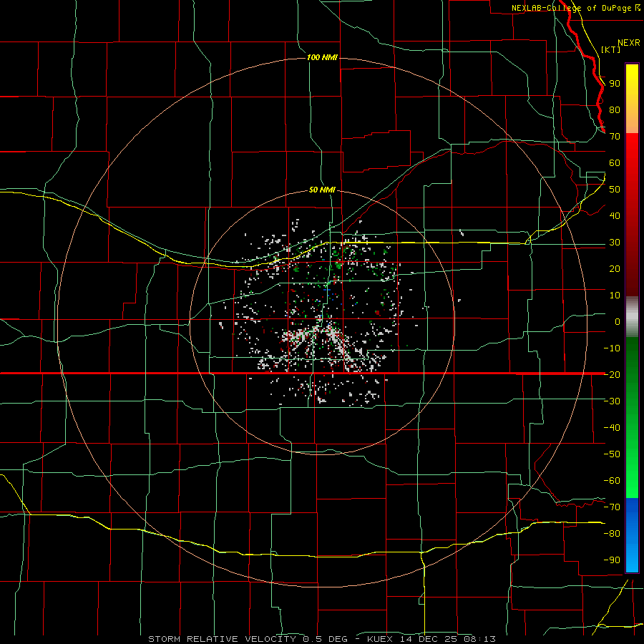Screen dimensions: 644x644
Task: Click the -40 value on the velocity scale
Action: [612, 428]
